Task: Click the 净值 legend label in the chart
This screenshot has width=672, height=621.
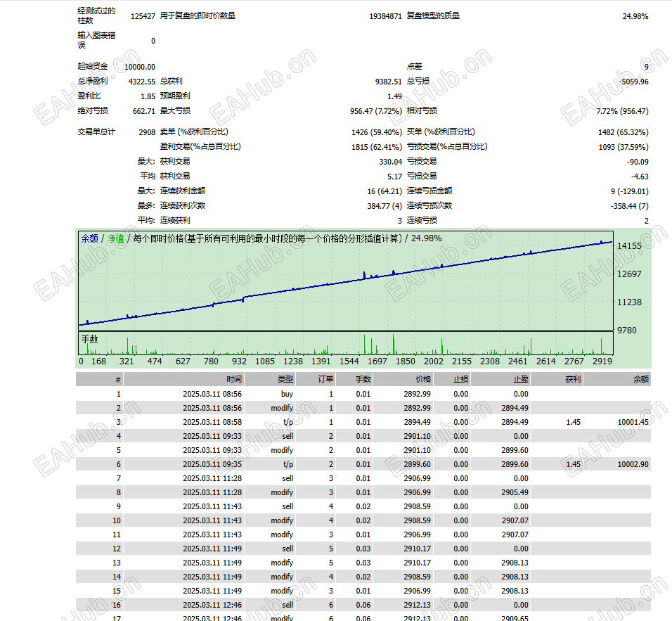Action: point(115,238)
